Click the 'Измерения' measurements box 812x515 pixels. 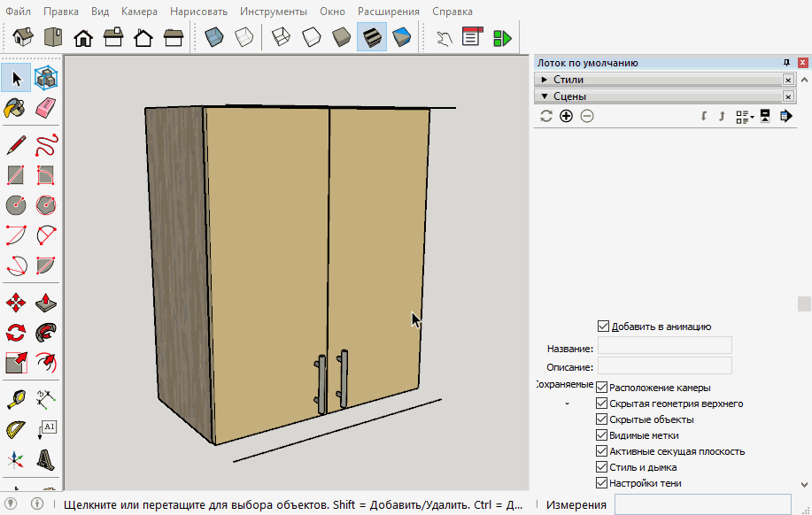[702, 504]
